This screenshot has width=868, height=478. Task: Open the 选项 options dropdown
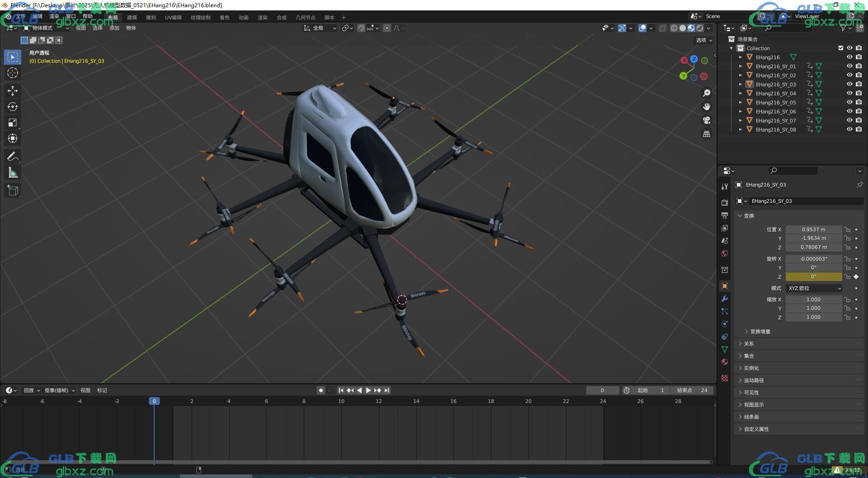[x=704, y=40]
